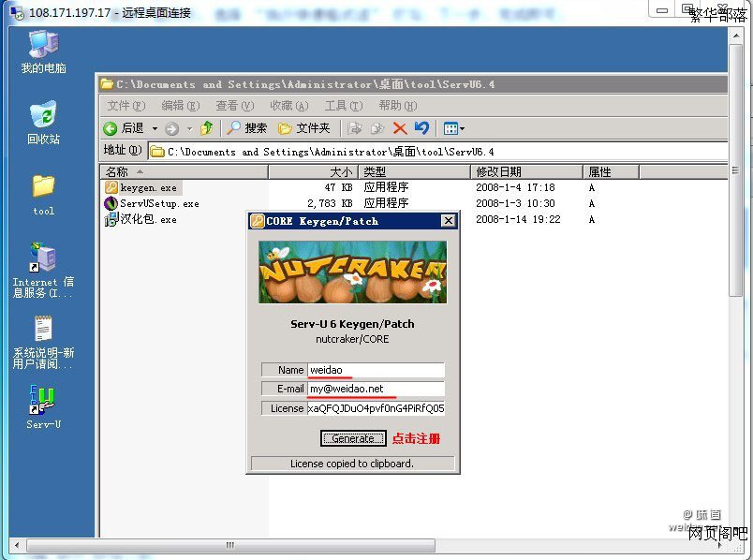Image resolution: width=753 pixels, height=560 pixels.
Task: Select the 汉化包.exe file icon
Action: point(111,219)
